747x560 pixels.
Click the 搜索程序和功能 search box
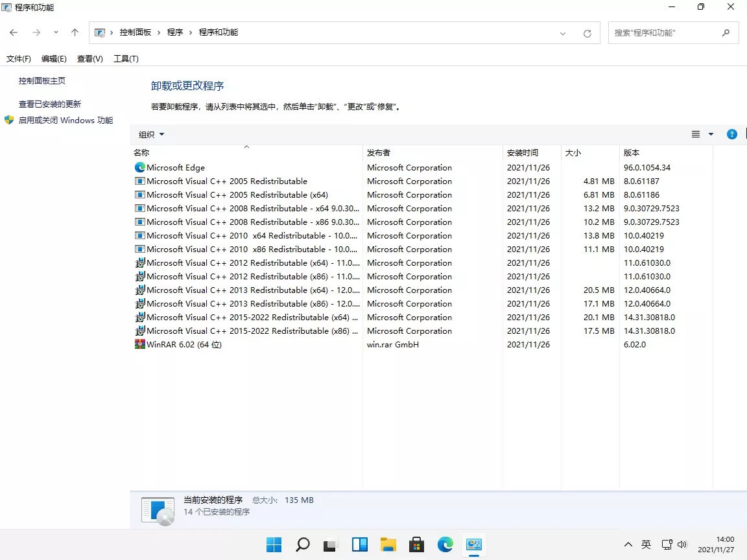click(668, 32)
